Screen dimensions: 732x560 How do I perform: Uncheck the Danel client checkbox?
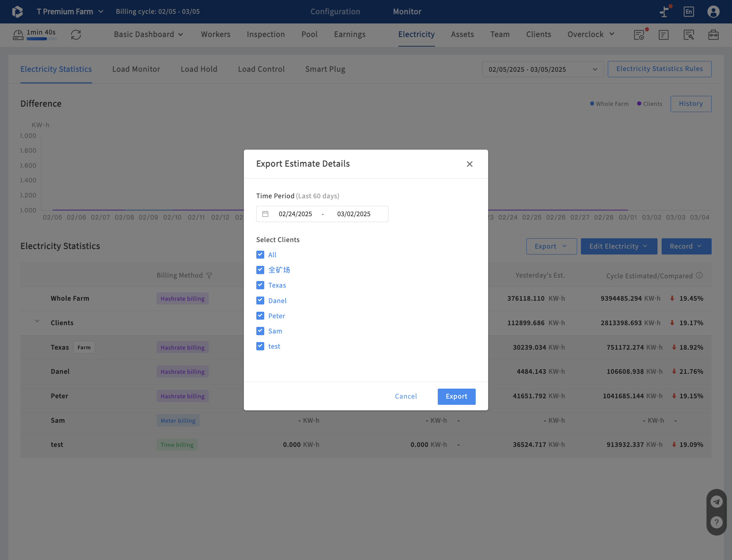click(x=260, y=301)
